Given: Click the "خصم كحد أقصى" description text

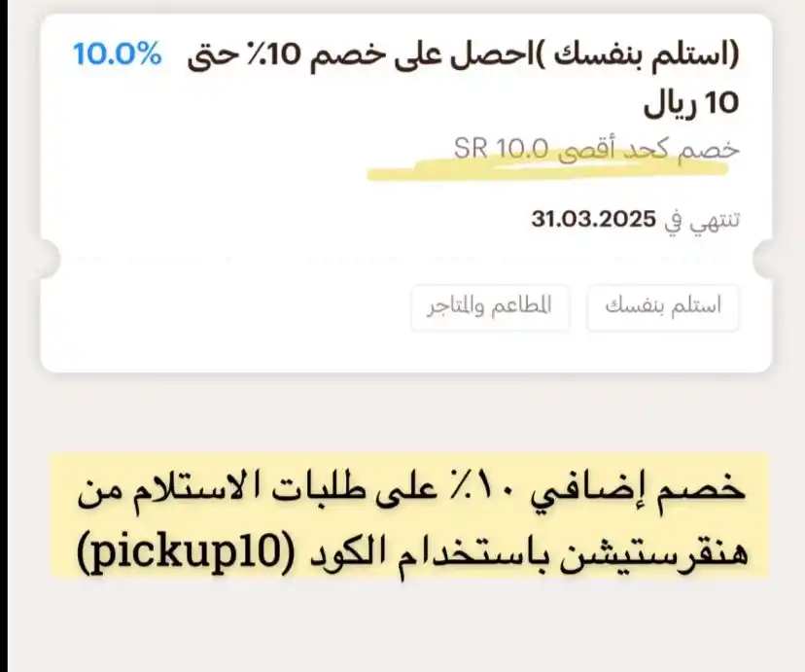Looking at the screenshot, I should tap(648, 150).
